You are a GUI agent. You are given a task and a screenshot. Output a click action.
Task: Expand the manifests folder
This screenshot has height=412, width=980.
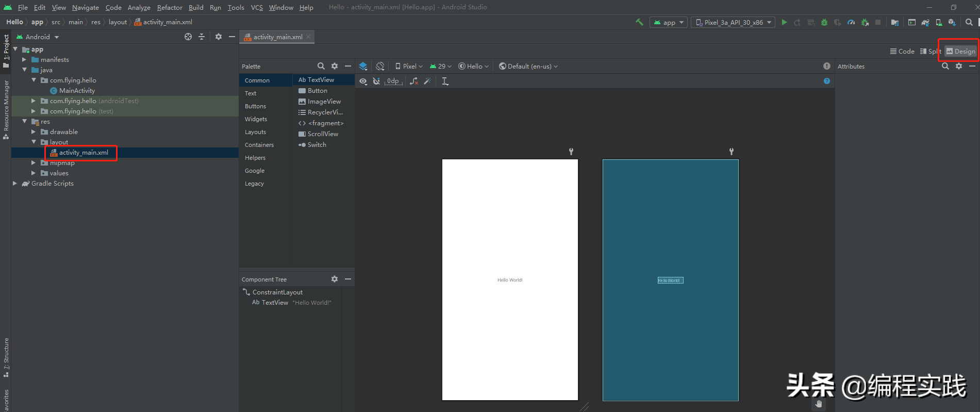(x=24, y=59)
